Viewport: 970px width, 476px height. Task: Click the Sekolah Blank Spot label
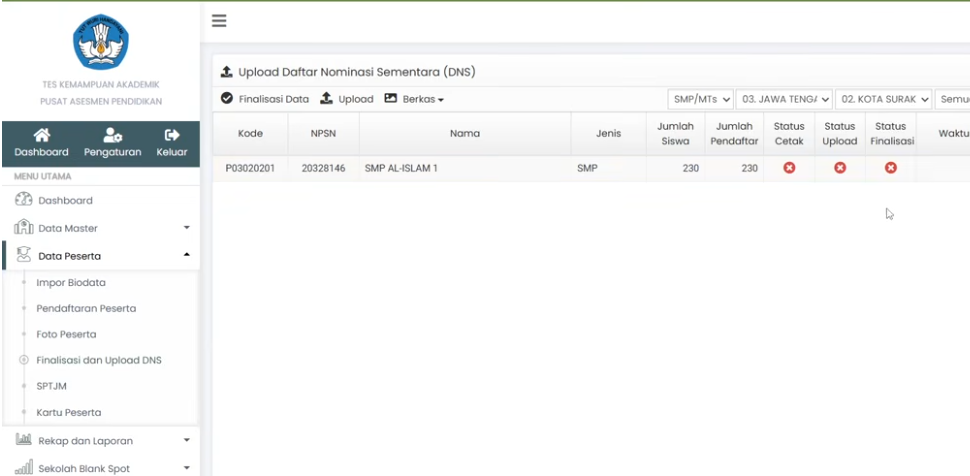coord(84,469)
